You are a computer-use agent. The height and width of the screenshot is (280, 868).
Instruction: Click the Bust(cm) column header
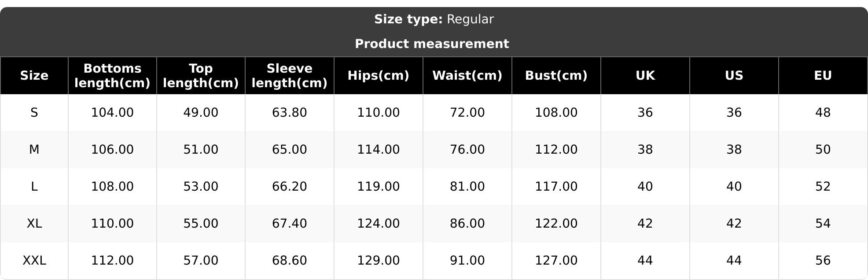pyautogui.click(x=556, y=76)
